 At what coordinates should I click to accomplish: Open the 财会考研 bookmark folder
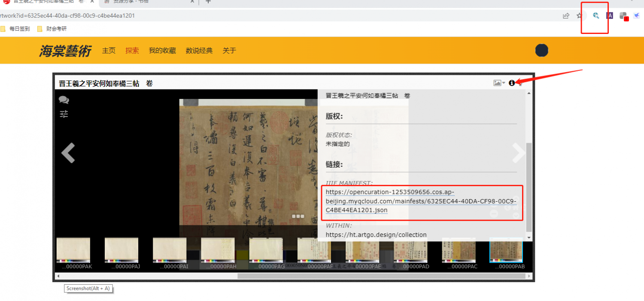[x=52, y=29]
